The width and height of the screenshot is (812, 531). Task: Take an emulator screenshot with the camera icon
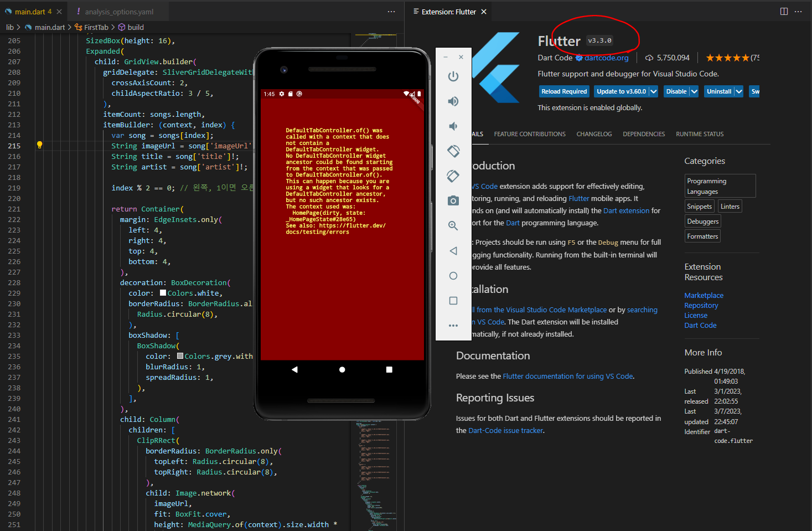pyautogui.click(x=453, y=200)
